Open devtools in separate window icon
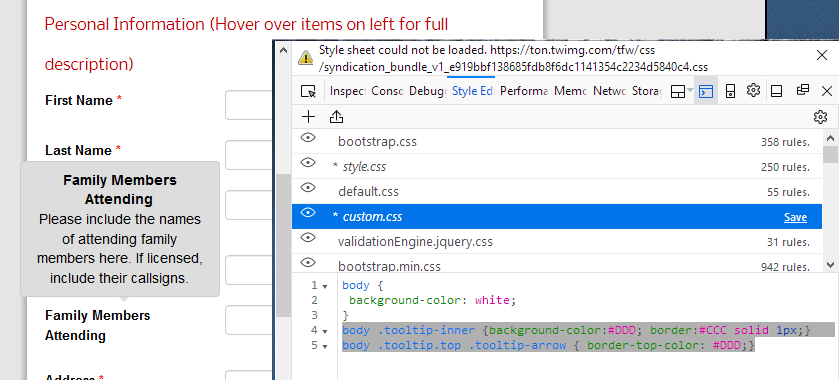839x380 pixels. pyautogui.click(x=803, y=90)
